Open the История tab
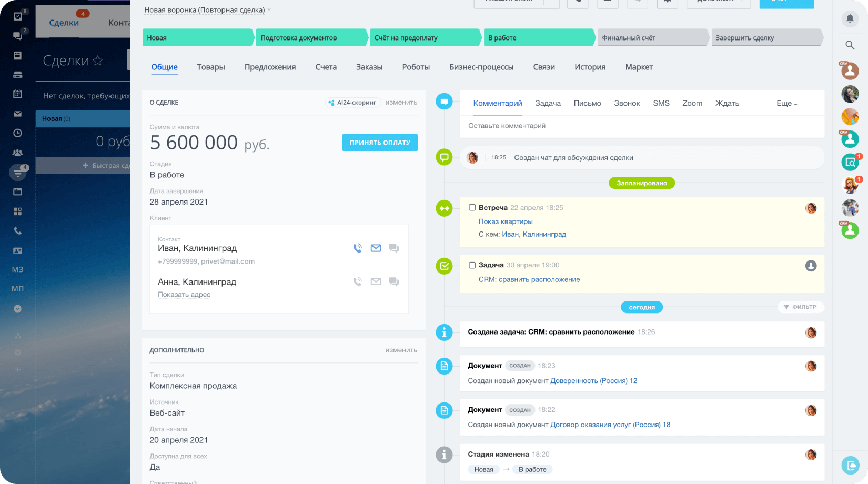868x484 pixels. 590,67
